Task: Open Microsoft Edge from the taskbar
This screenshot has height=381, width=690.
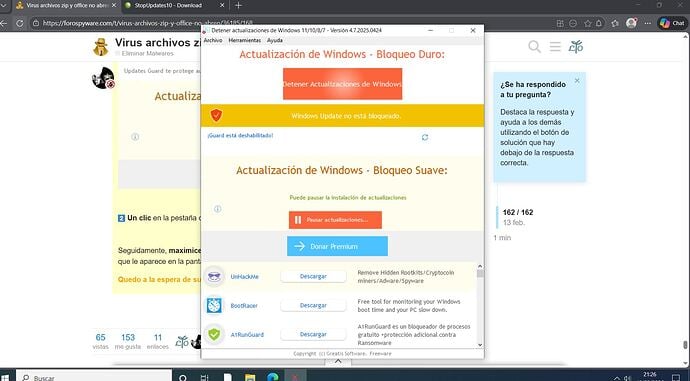Action: [x=273, y=377]
